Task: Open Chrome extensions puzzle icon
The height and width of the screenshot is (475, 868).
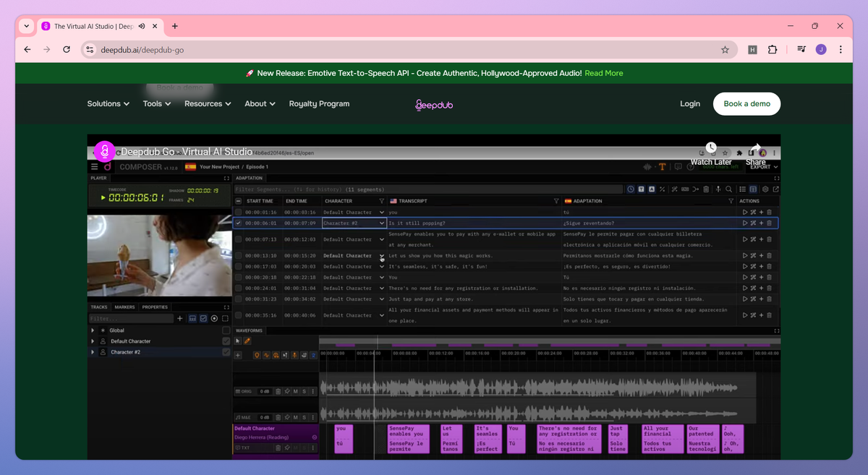Action: point(773,50)
